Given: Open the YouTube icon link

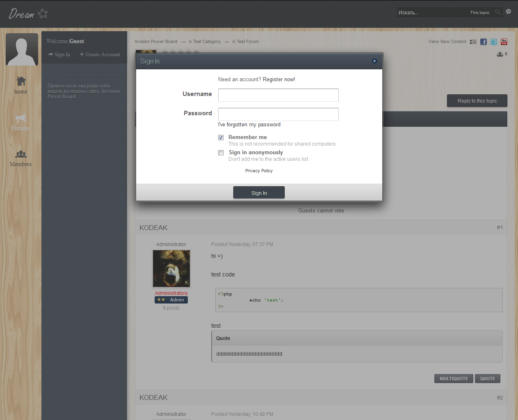Looking at the screenshot, I should (x=504, y=42).
